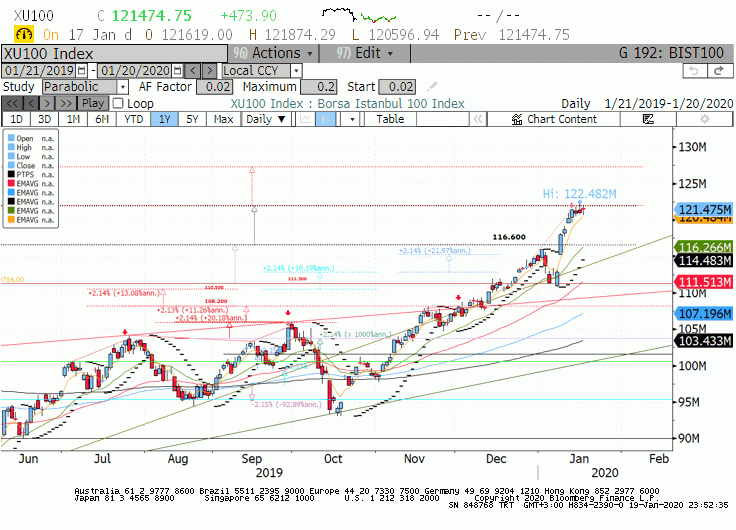Viewport: 736px width, 530px height.
Task: Click the AF Factor input field
Action: click(215, 87)
